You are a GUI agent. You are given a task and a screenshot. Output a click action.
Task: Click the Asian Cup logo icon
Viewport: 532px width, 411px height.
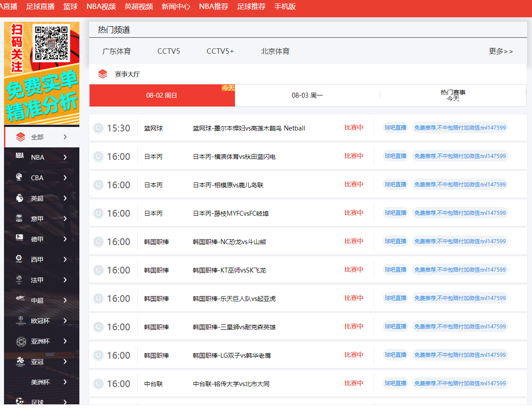pos(20,341)
